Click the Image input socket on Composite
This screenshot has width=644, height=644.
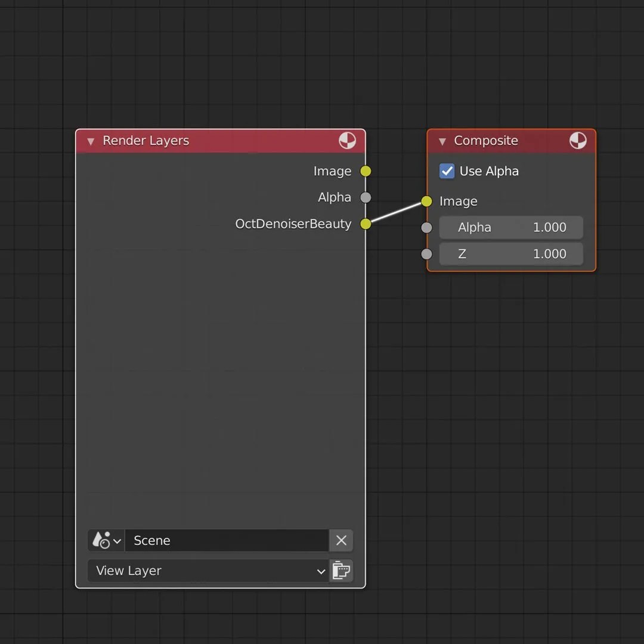426,202
